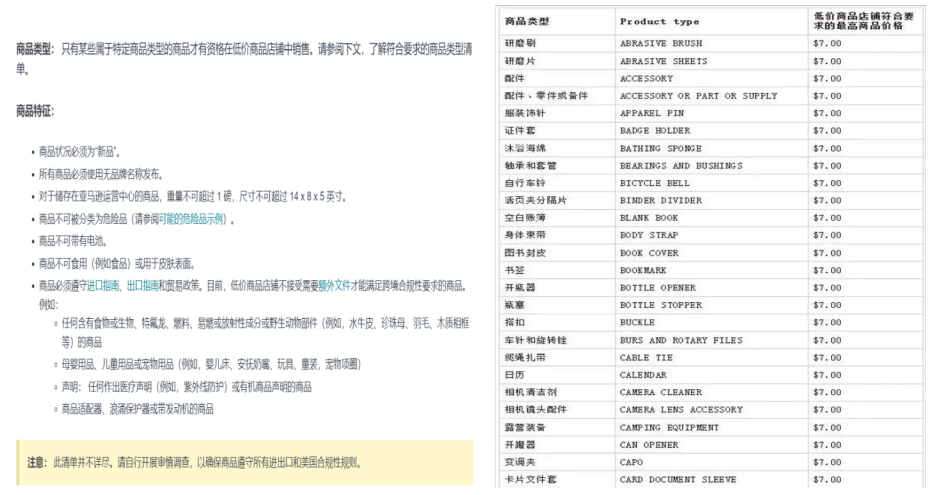Select the sub-bullet about 母婴用品、儿童用品或宠物用品
Image resolution: width=929 pixels, height=495 pixels.
(211, 364)
